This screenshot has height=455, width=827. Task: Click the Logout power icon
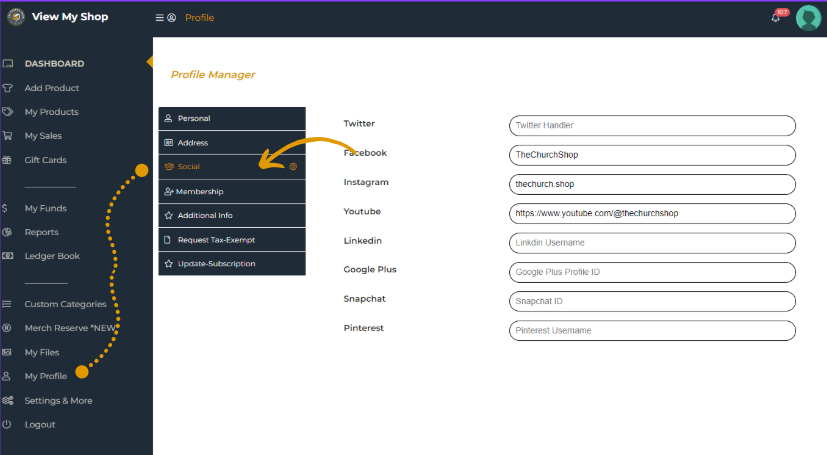[x=6, y=424]
